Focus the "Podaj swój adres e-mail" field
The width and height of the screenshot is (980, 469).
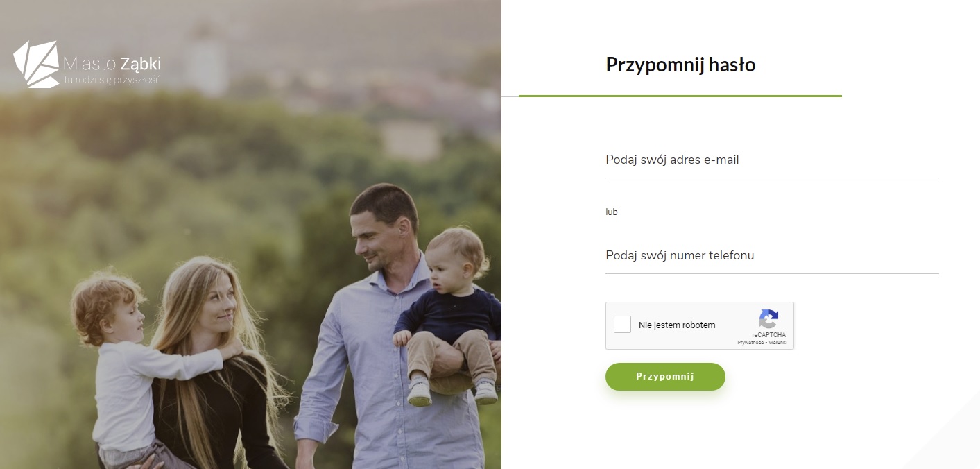(x=772, y=160)
